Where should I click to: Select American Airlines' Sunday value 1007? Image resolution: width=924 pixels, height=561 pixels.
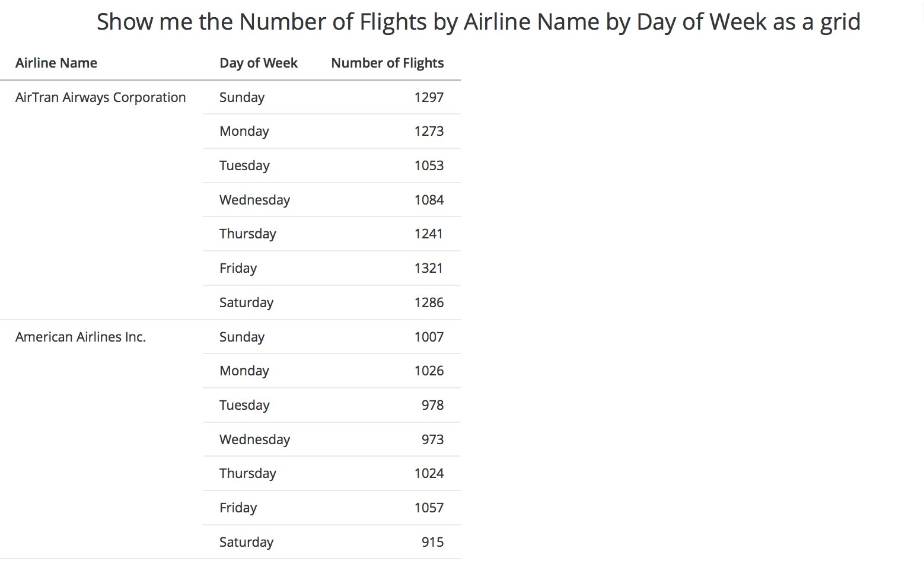tap(429, 337)
